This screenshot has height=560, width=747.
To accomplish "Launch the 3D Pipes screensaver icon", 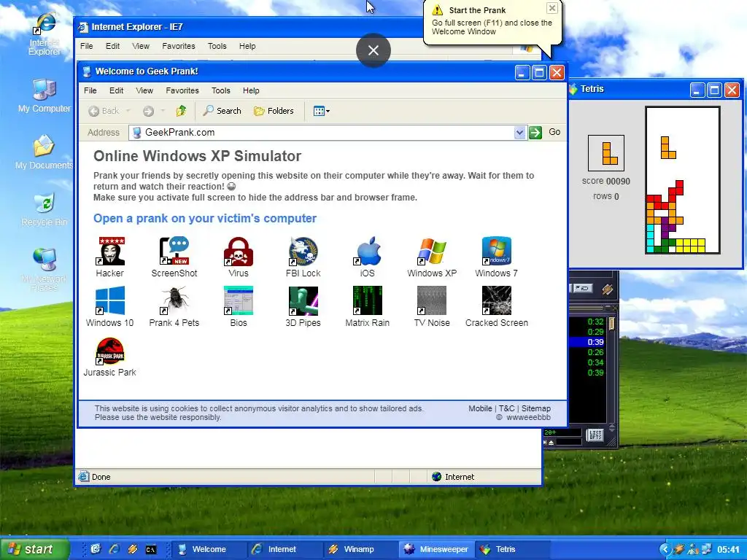I will (x=303, y=307).
